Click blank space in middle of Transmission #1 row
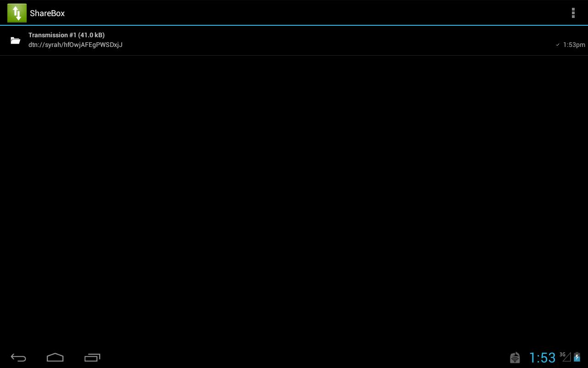This screenshot has width=588, height=368. [322, 40]
